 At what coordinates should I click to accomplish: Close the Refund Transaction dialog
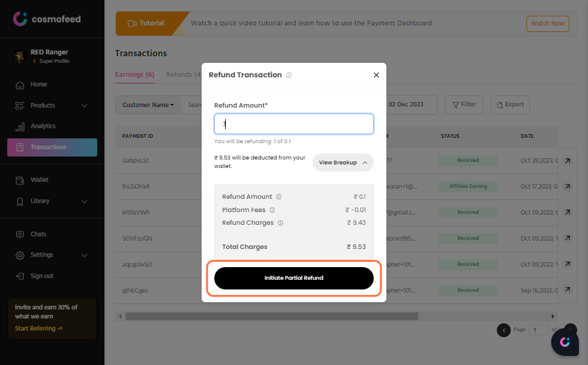point(376,75)
